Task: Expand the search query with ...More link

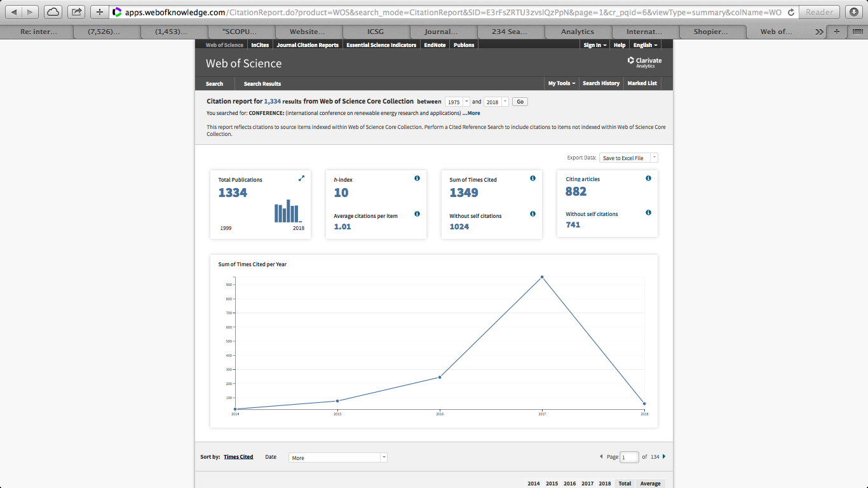Action: click(471, 113)
